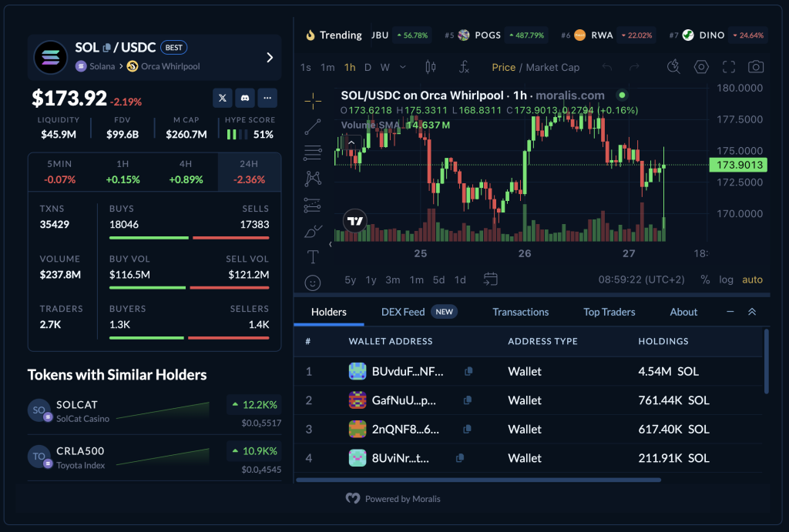This screenshot has height=532, width=789.
Task: Select the brush drawing tool
Action: [313, 231]
